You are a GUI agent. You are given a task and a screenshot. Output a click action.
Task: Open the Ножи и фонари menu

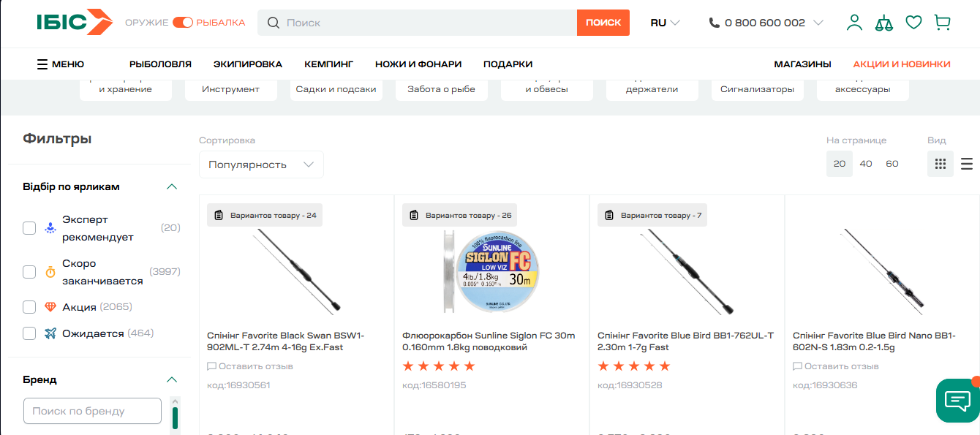tap(418, 64)
